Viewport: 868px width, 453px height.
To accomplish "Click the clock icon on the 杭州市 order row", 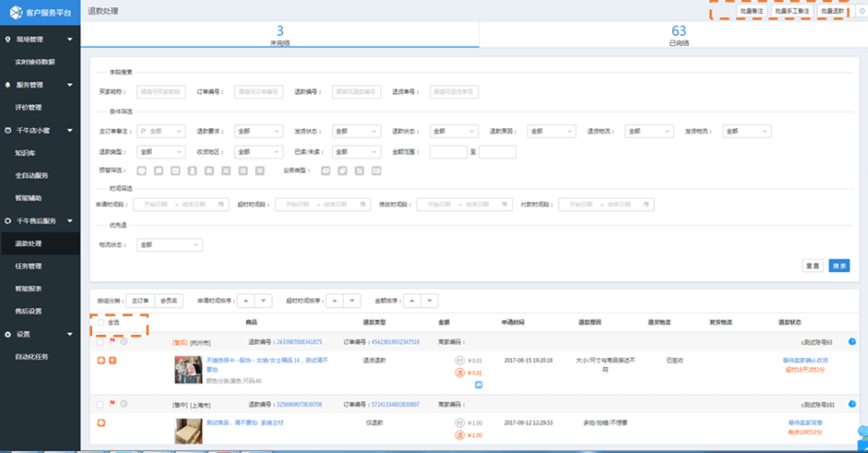I will point(124,341).
